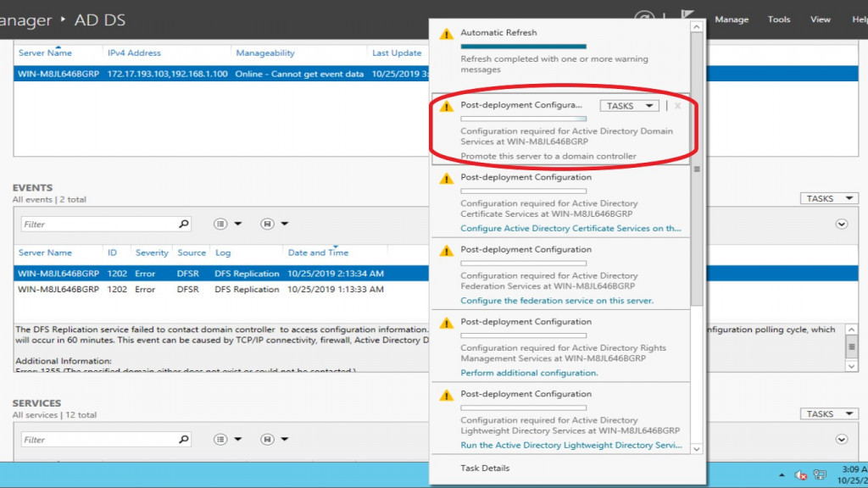
Task: Click Run the AD Lightweight Directory Services link
Action: [x=571, y=446]
